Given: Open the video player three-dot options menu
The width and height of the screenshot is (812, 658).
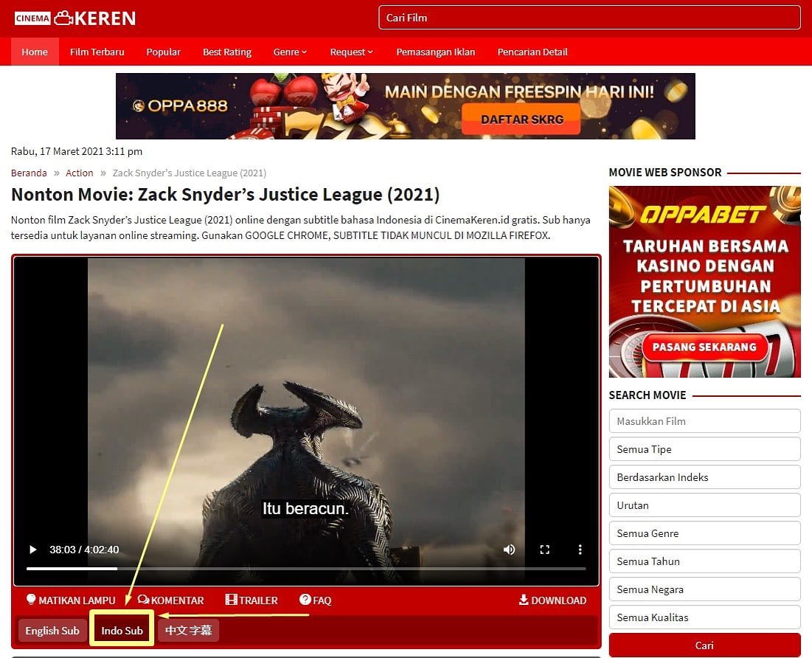Looking at the screenshot, I should click(580, 550).
